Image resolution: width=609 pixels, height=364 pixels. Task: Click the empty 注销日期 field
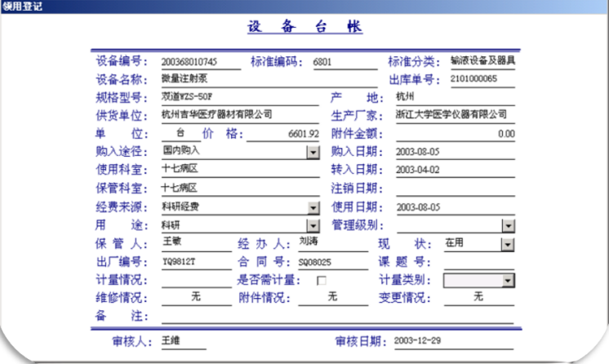[x=456, y=189]
